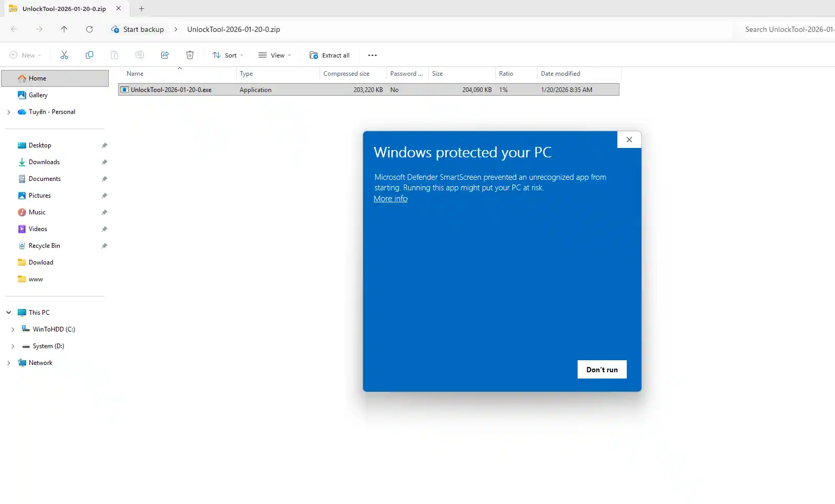Refresh the current folder view
The height and width of the screenshot is (504, 835).
tap(89, 29)
